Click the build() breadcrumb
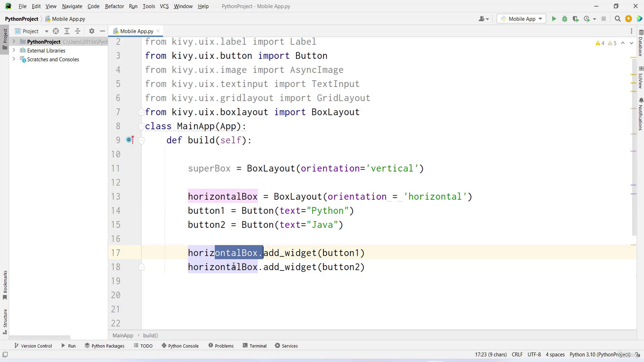The image size is (644, 362). (x=150, y=335)
